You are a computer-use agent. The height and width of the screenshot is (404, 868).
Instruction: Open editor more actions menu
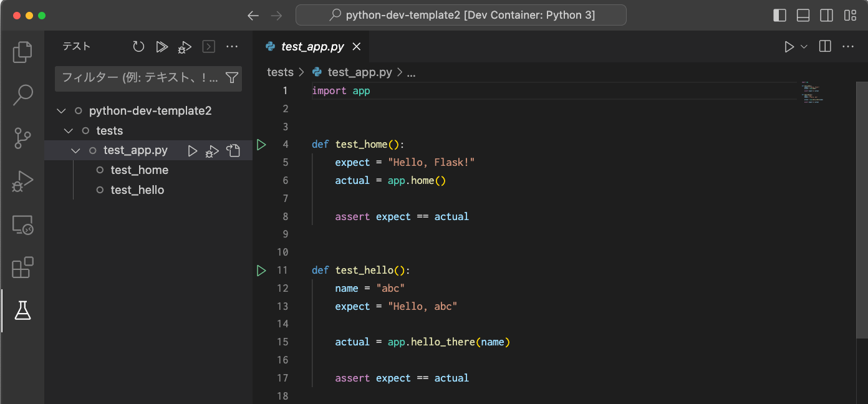click(x=848, y=47)
